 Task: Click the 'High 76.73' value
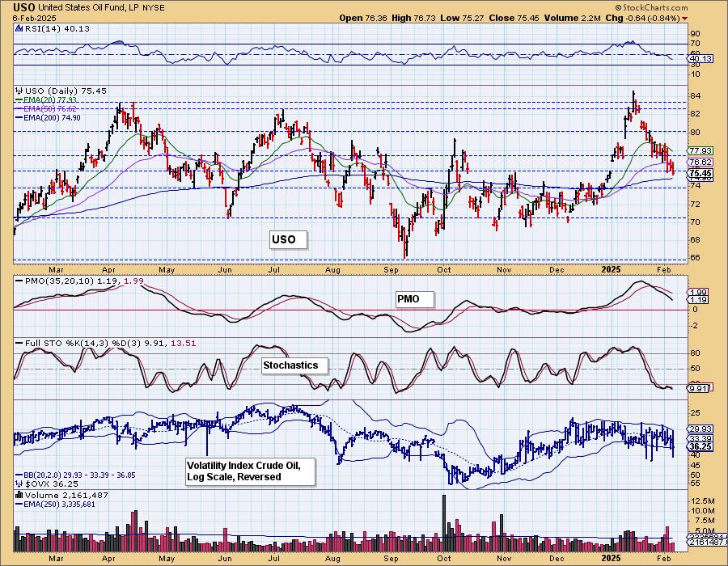[413, 18]
